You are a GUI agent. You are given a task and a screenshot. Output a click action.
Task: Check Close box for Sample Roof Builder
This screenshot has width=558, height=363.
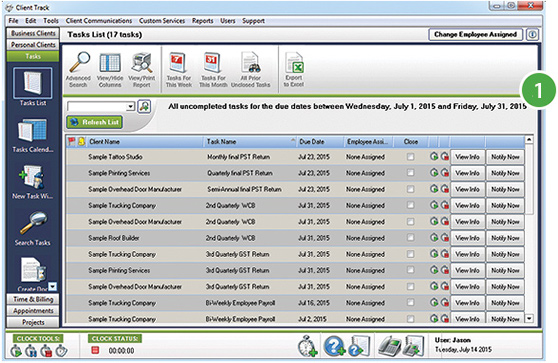point(410,237)
